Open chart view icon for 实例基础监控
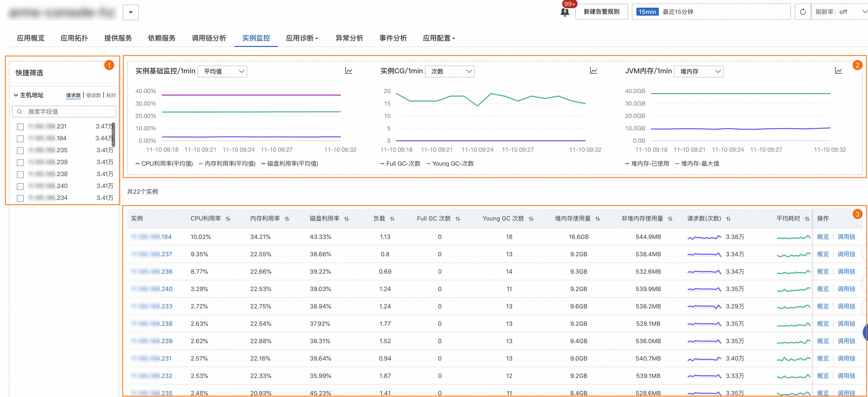 click(348, 71)
